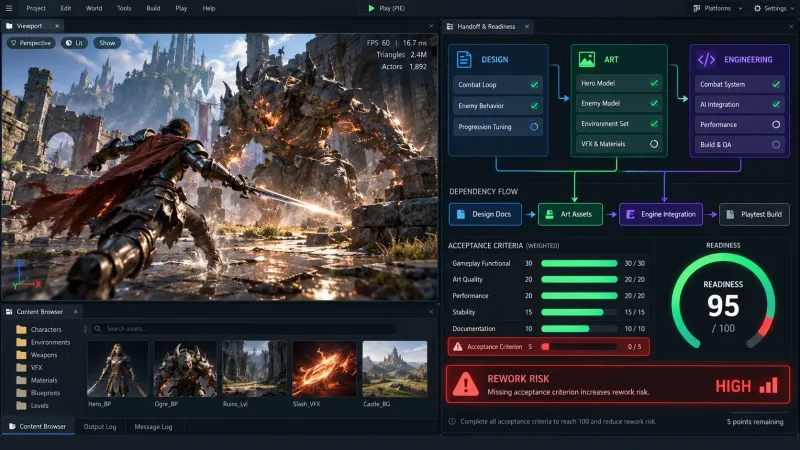Open the Perspective view mode dropdown
The width and height of the screenshot is (800, 450).
point(31,43)
